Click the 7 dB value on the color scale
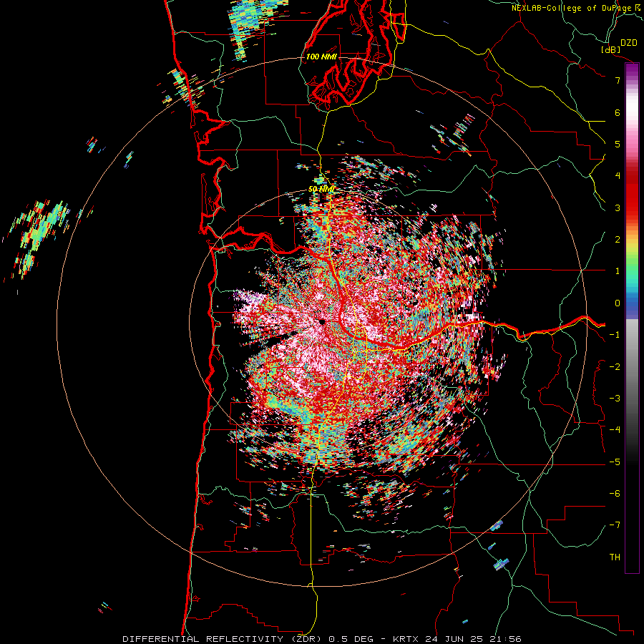644x644 pixels. (x=618, y=80)
